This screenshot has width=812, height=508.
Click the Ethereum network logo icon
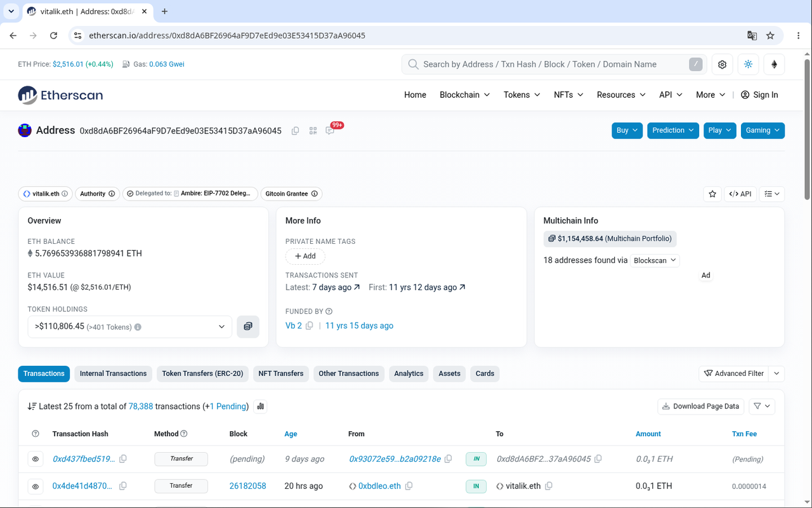[x=774, y=64]
